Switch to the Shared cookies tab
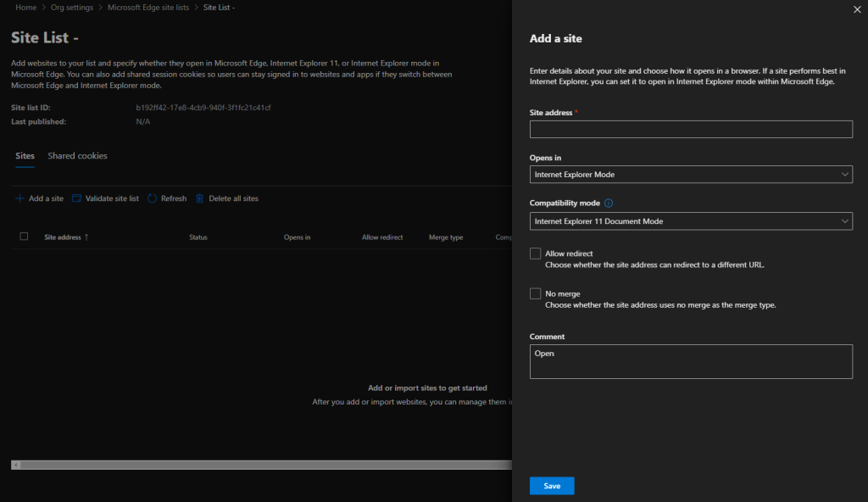 tap(77, 156)
